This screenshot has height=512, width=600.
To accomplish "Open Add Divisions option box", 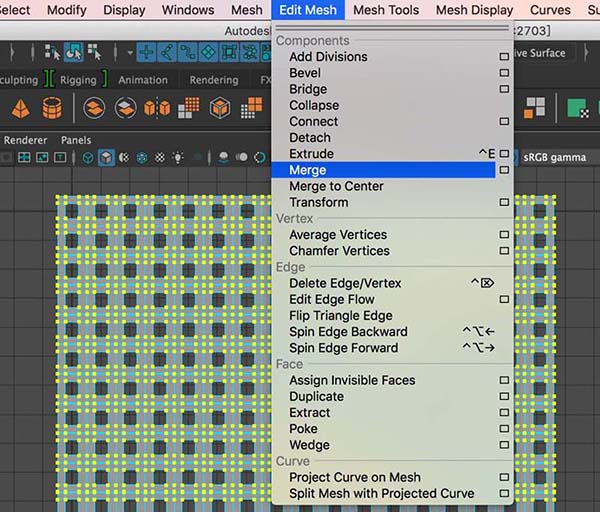I will point(504,57).
